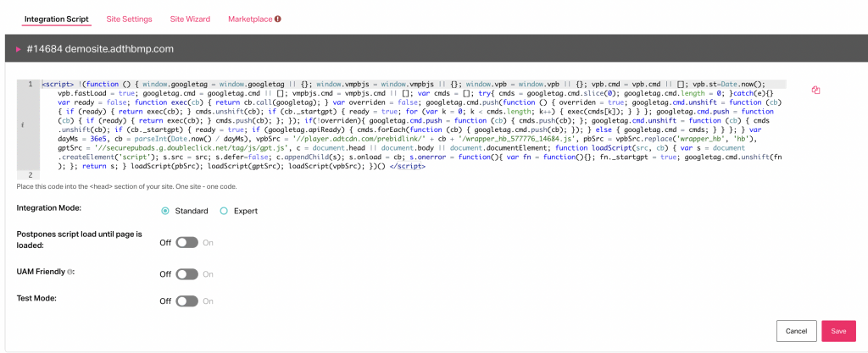Click the Test Mode label
Viewport: 868px width, 353px height.
click(37, 298)
